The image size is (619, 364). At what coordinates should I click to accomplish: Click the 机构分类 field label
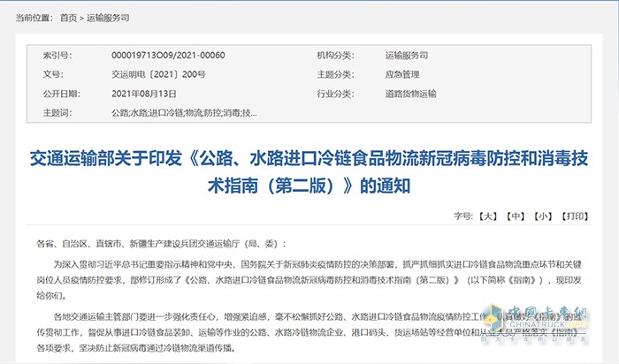pos(335,55)
